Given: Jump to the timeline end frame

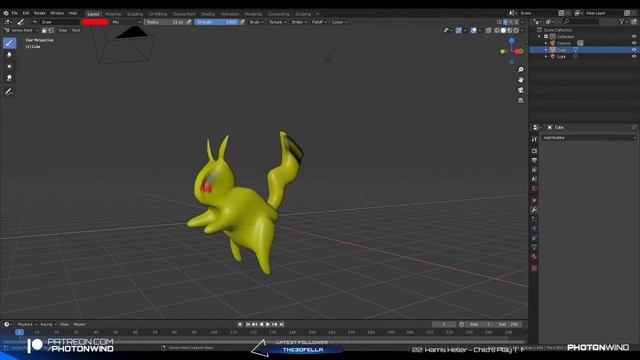Looking at the screenshot, I should coord(282,324).
